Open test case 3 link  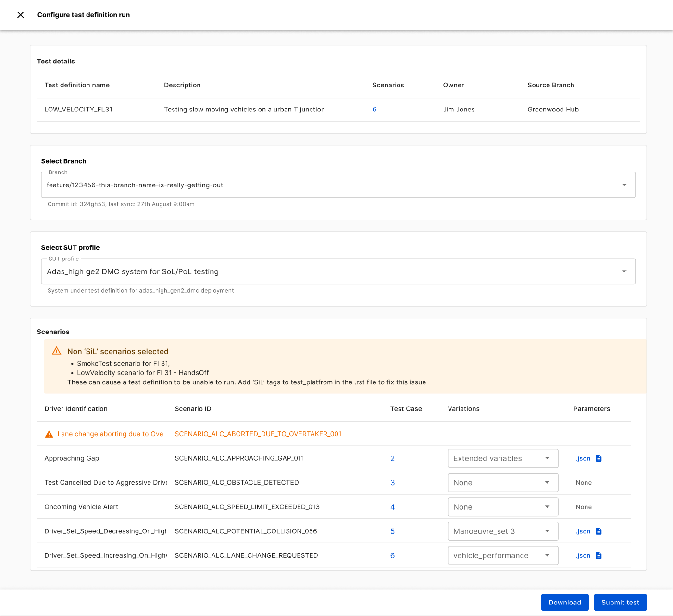[392, 483]
